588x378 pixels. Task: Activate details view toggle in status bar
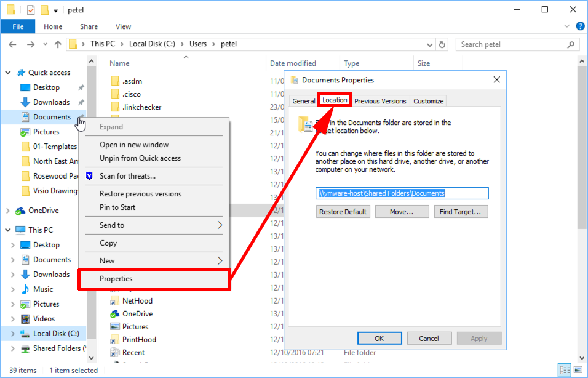click(x=565, y=369)
